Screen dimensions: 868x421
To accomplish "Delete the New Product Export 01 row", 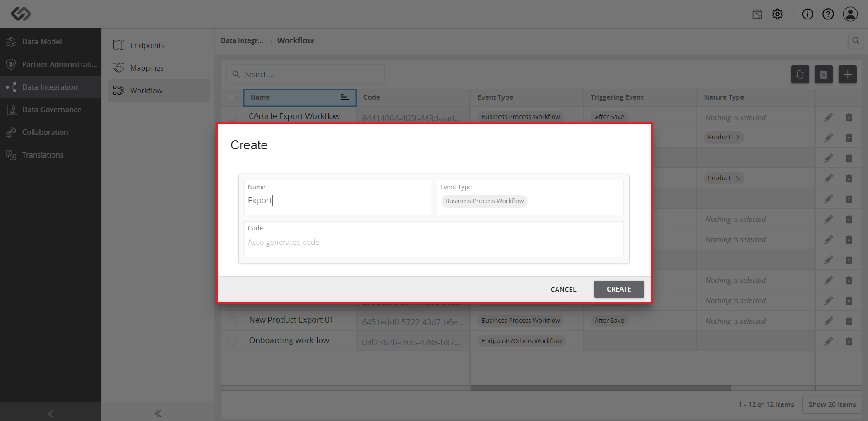I will coord(849,321).
